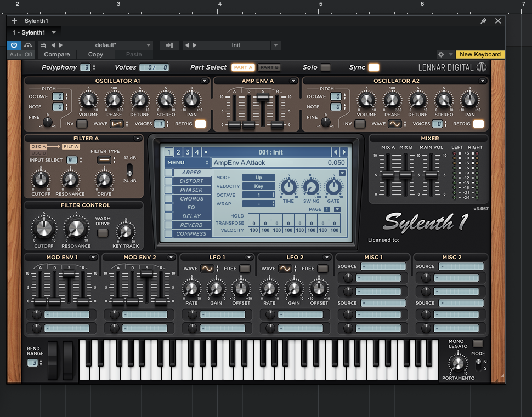
Task: Click the New Keyboard button
Action: point(480,54)
